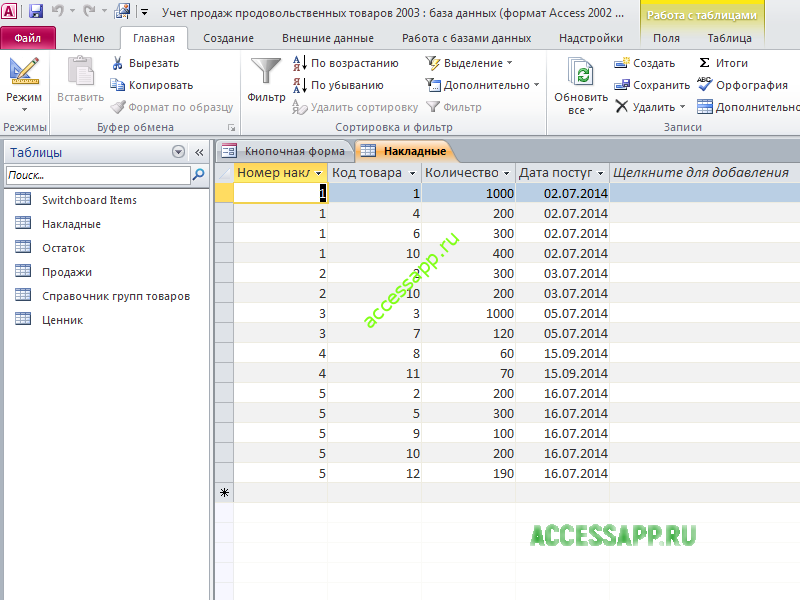Open the Количество column dropdown arrow
The height and width of the screenshot is (600, 800).
pos(506,173)
